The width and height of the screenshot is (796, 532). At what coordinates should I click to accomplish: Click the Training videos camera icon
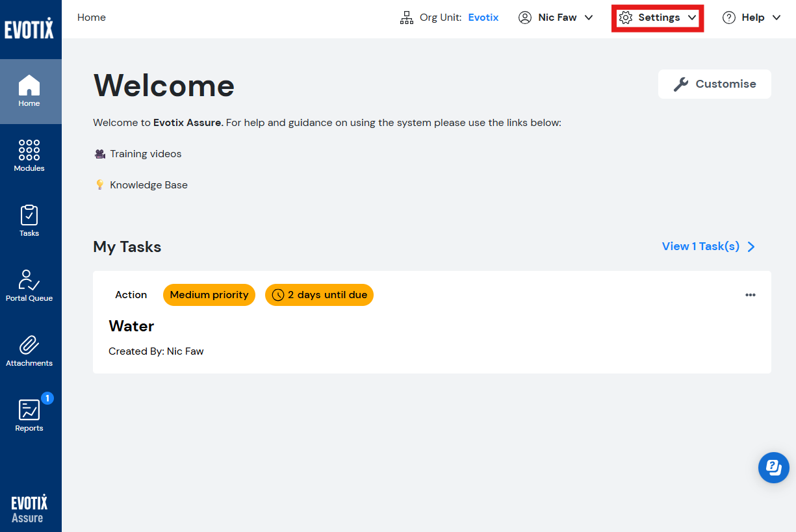tap(100, 154)
